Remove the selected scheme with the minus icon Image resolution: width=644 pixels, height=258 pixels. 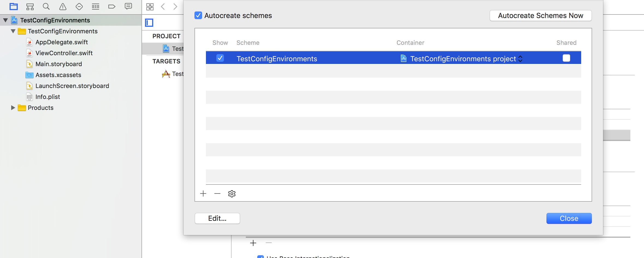tap(217, 194)
